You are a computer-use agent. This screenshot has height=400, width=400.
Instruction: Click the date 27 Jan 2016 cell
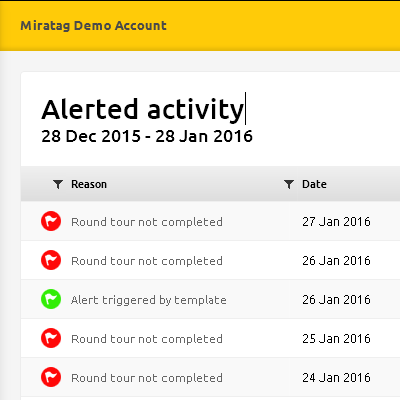coord(336,222)
